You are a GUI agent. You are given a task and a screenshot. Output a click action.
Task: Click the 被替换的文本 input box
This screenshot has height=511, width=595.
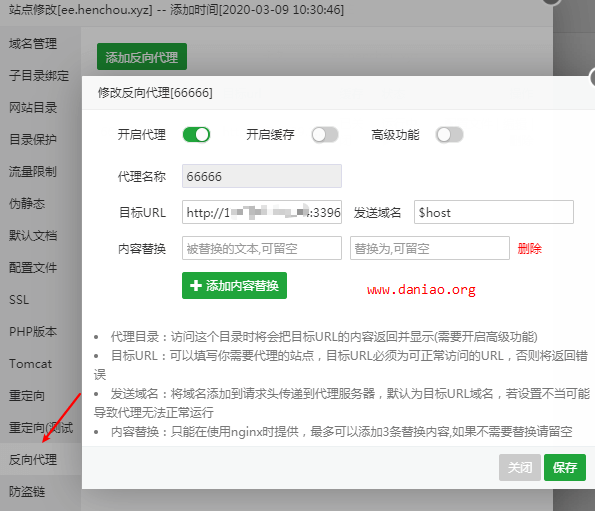[262, 248]
